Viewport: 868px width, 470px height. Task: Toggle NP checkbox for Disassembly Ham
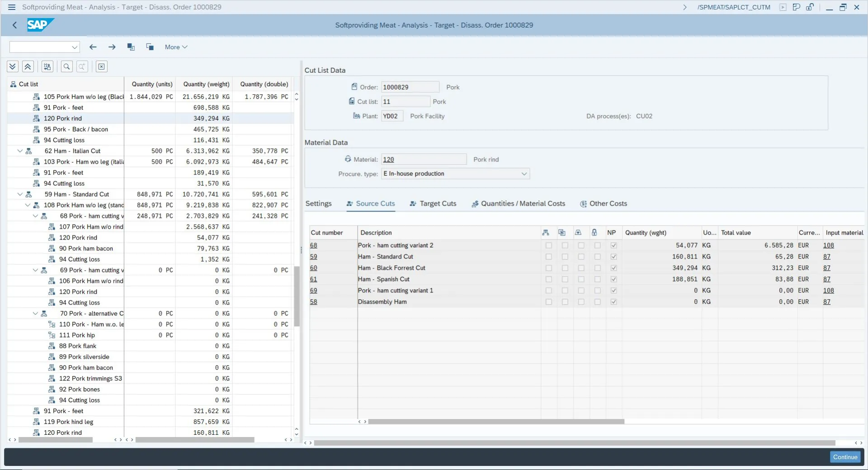tap(613, 302)
